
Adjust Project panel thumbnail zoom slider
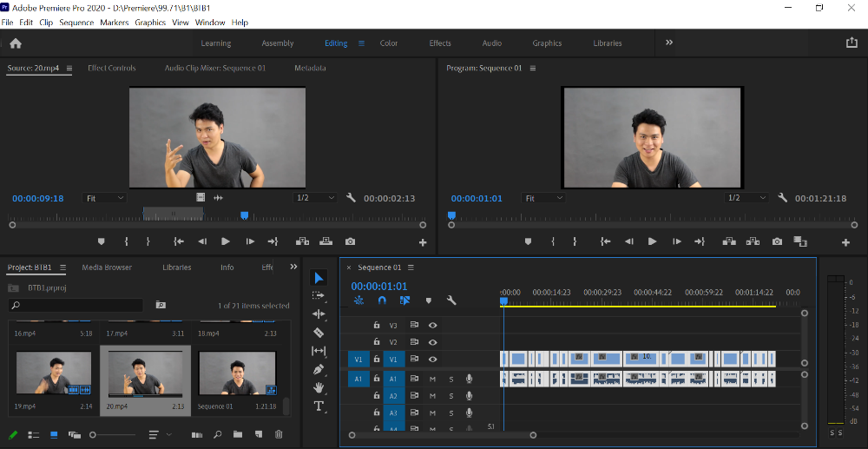point(113,434)
